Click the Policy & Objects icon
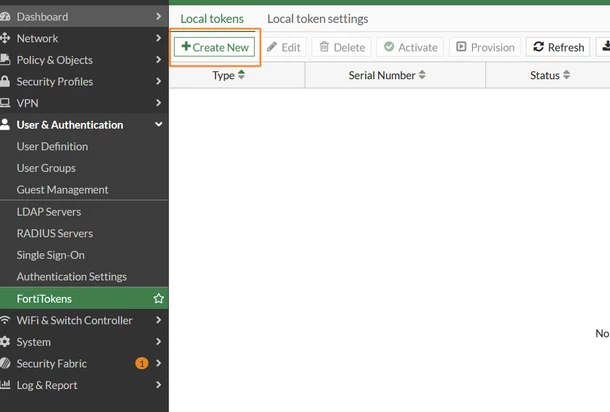Image resolution: width=610 pixels, height=412 pixels. point(5,60)
